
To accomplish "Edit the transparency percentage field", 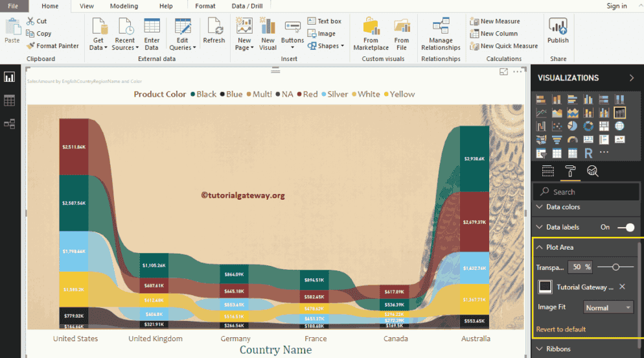I will 579,267.
